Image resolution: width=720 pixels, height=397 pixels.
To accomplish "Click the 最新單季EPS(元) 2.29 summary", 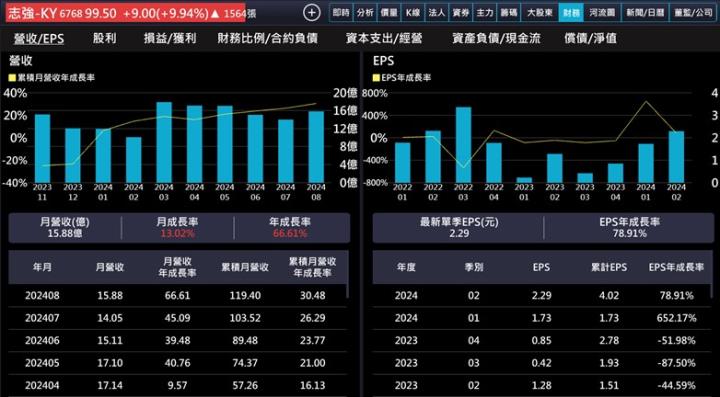I will (459, 228).
